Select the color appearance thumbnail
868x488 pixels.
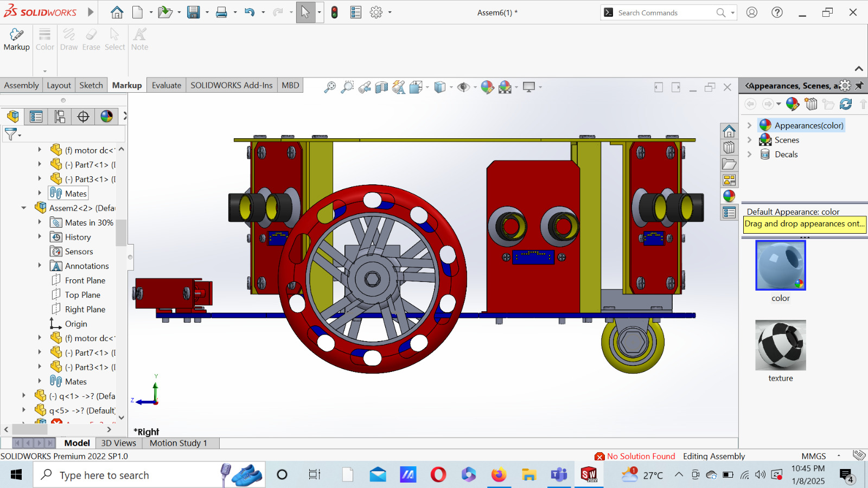pyautogui.click(x=780, y=266)
